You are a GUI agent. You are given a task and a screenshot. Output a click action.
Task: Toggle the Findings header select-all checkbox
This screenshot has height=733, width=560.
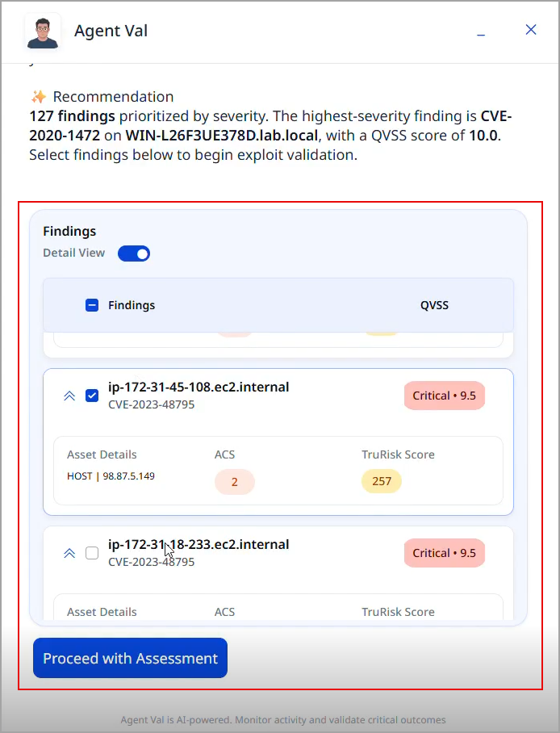(92, 305)
